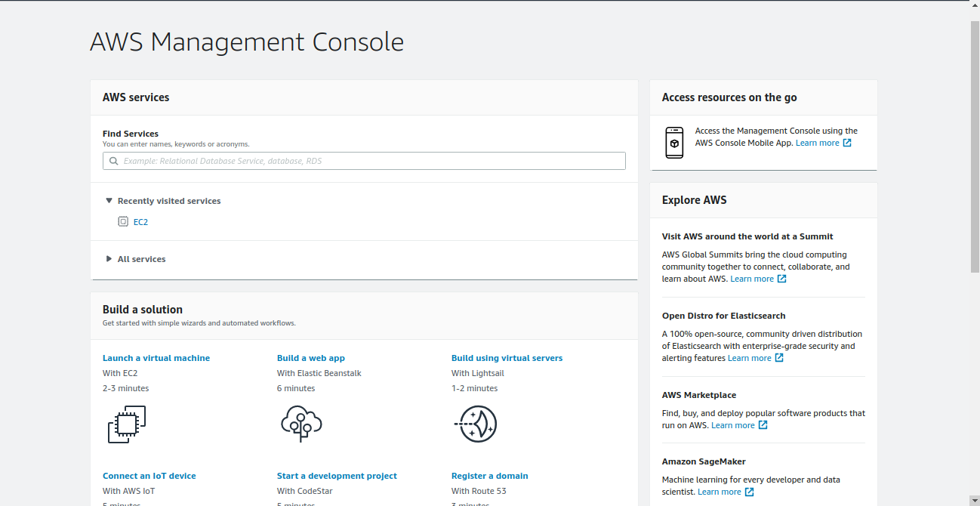Click the EC2 virtual machine illustration icon

(x=126, y=424)
